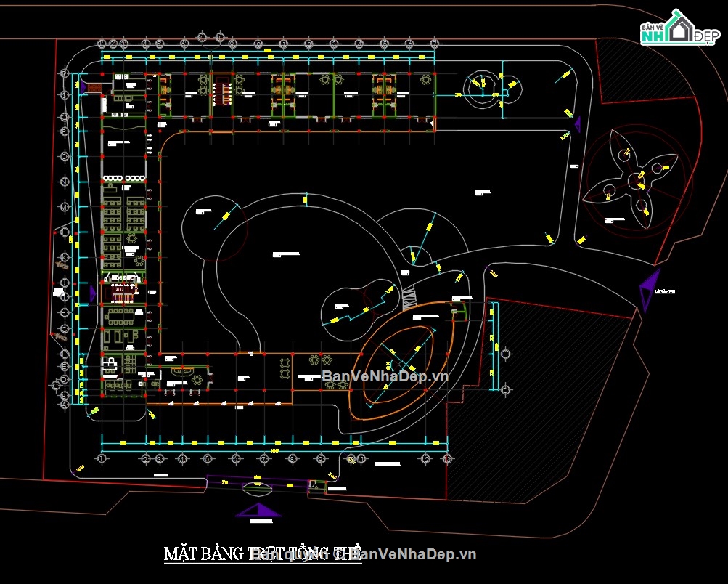Viewport: 728px width, 584px height.
Task: Click the large circular lawn in the courtyard
Action: click(302, 274)
